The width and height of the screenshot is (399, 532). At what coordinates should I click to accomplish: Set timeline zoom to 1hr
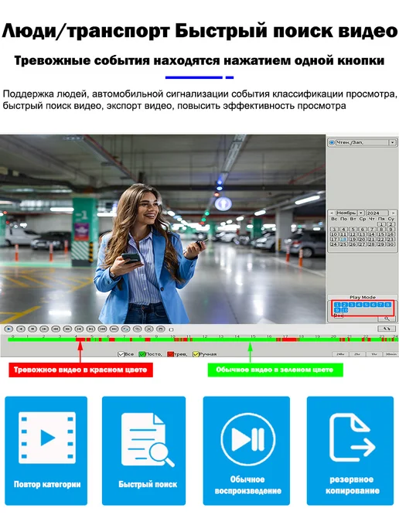click(374, 354)
